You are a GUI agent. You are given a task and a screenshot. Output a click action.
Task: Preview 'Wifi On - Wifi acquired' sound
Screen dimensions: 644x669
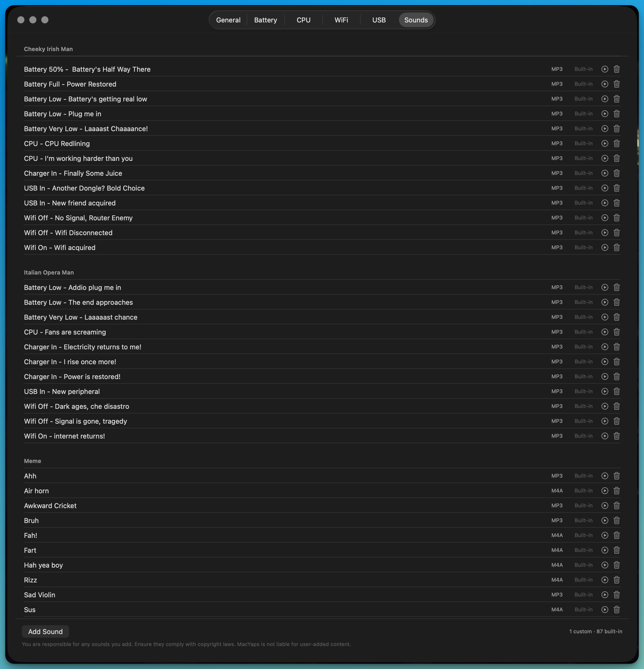[x=604, y=247]
